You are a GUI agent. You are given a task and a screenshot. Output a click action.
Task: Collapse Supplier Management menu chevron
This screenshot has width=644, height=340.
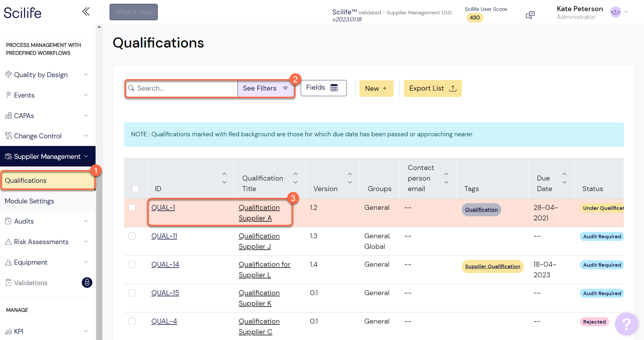tap(86, 156)
